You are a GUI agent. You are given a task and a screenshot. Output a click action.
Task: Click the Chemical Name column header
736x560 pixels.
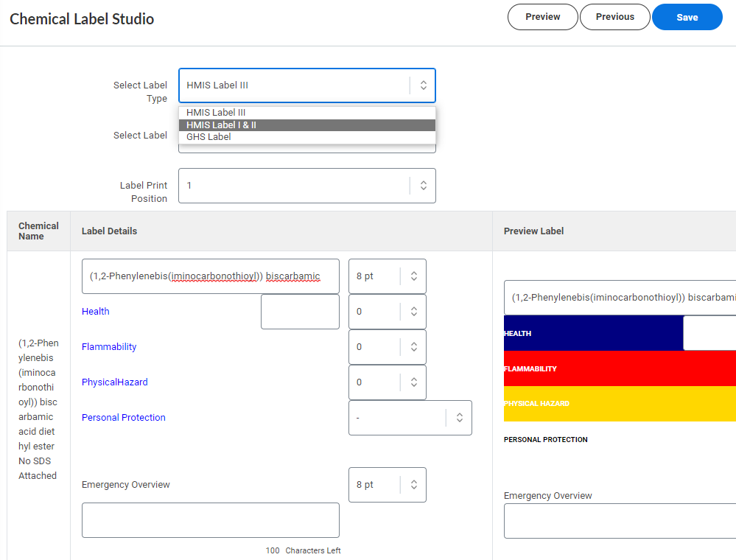pos(38,231)
